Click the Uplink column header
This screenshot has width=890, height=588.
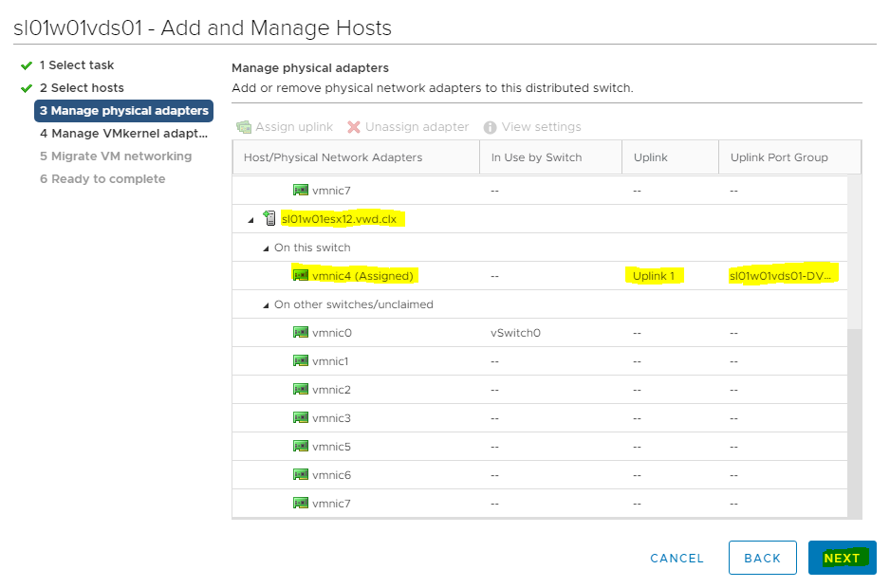click(670, 157)
